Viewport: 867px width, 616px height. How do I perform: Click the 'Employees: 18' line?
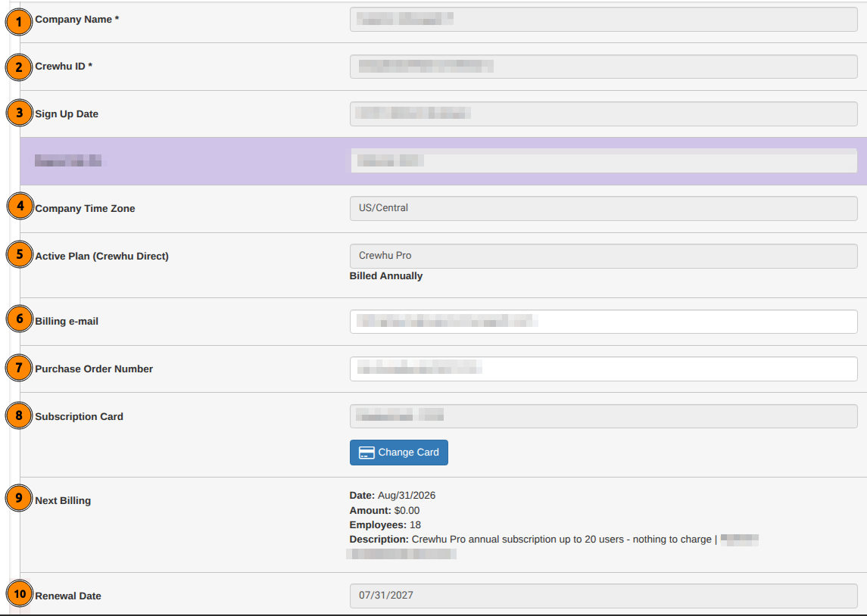click(385, 525)
